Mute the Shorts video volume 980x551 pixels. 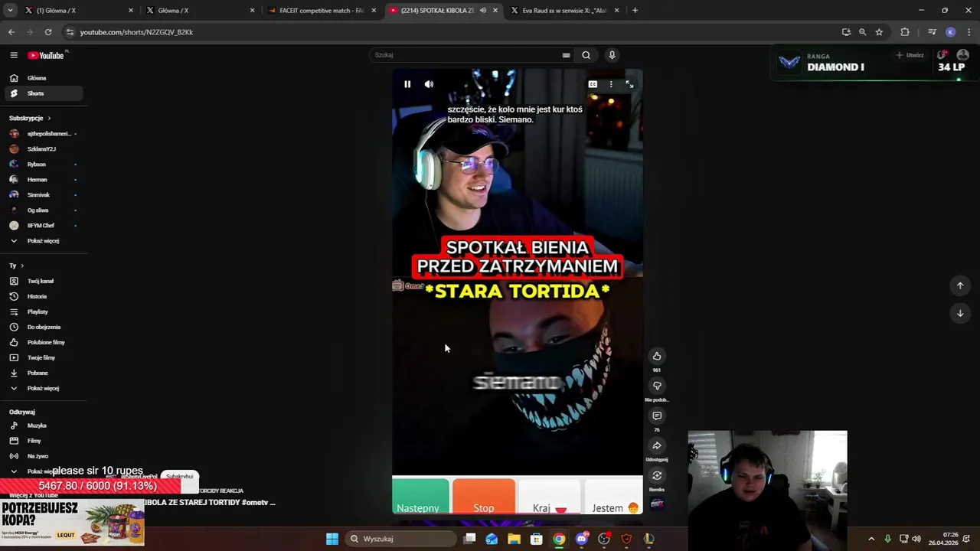point(429,84)
